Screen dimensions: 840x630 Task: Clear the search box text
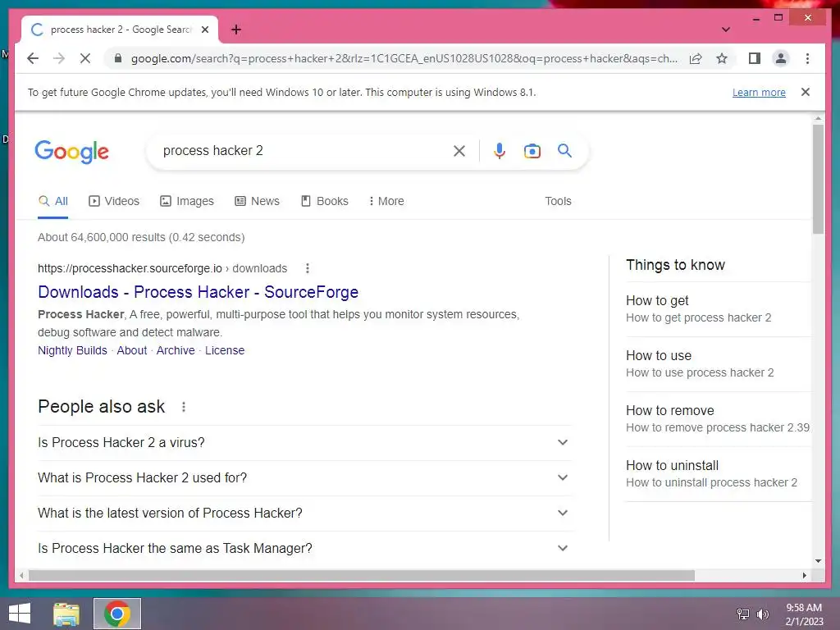tap(459, 151)
